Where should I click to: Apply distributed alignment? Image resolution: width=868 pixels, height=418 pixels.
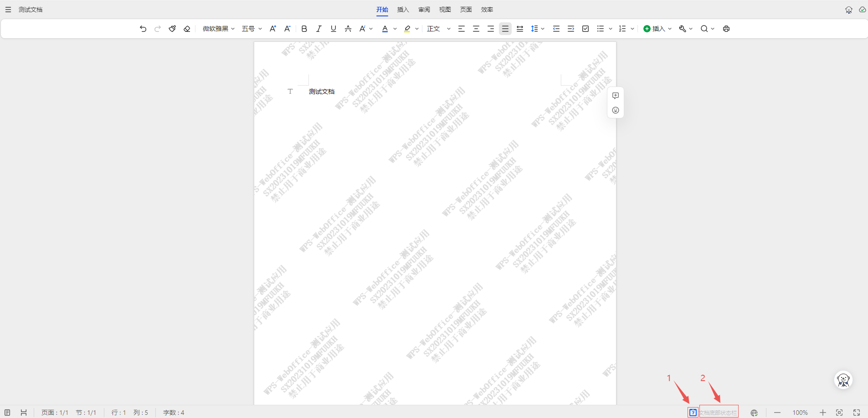(520, 29)
